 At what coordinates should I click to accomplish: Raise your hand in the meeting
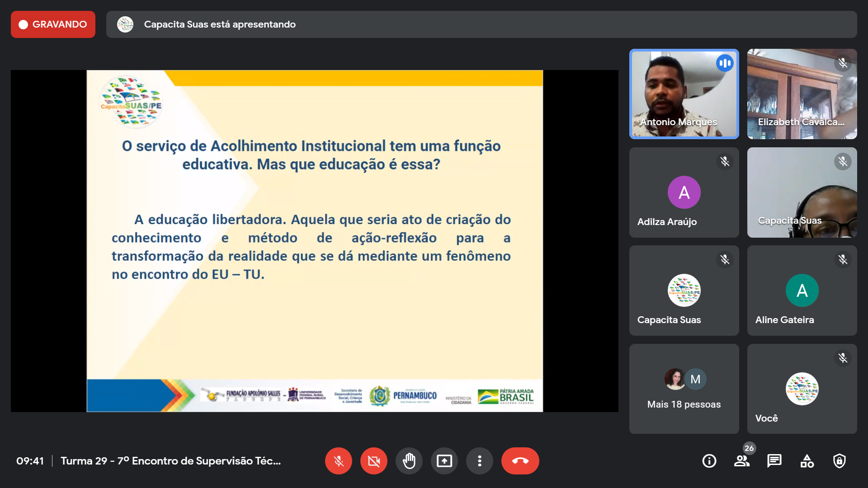click(x=409, y=461)
